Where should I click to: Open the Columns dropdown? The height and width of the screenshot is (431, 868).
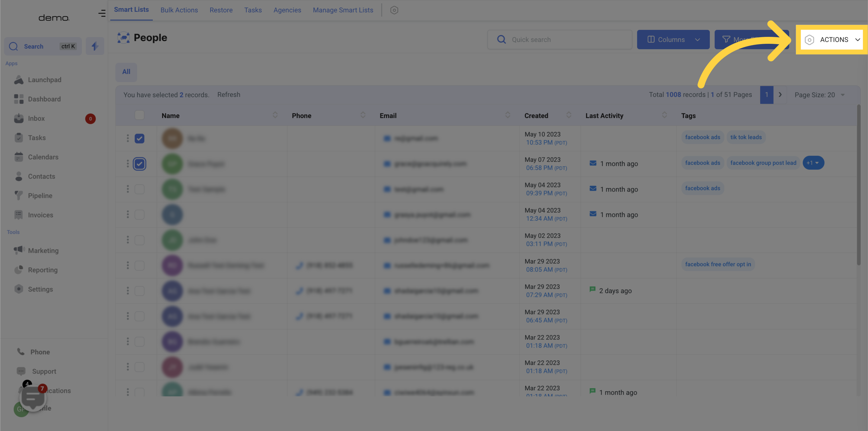673,40
